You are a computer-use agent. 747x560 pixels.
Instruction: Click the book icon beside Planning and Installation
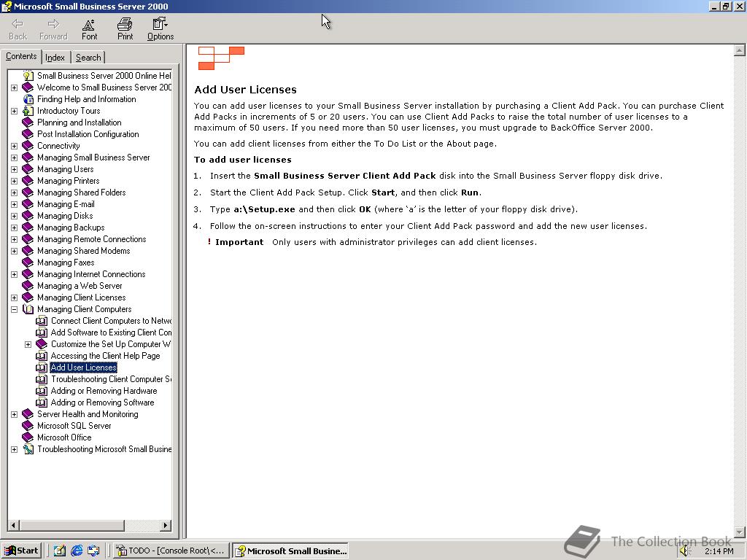pos(28,122)
